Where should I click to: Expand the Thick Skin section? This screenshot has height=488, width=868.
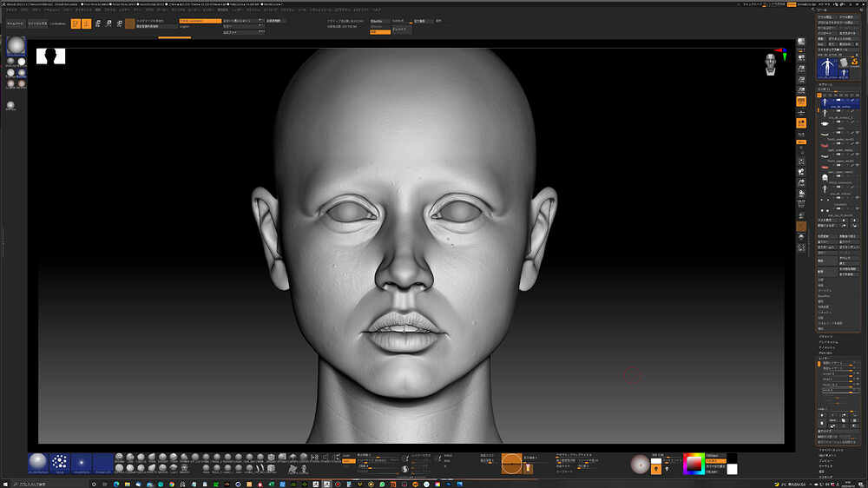tap(825, 353)
